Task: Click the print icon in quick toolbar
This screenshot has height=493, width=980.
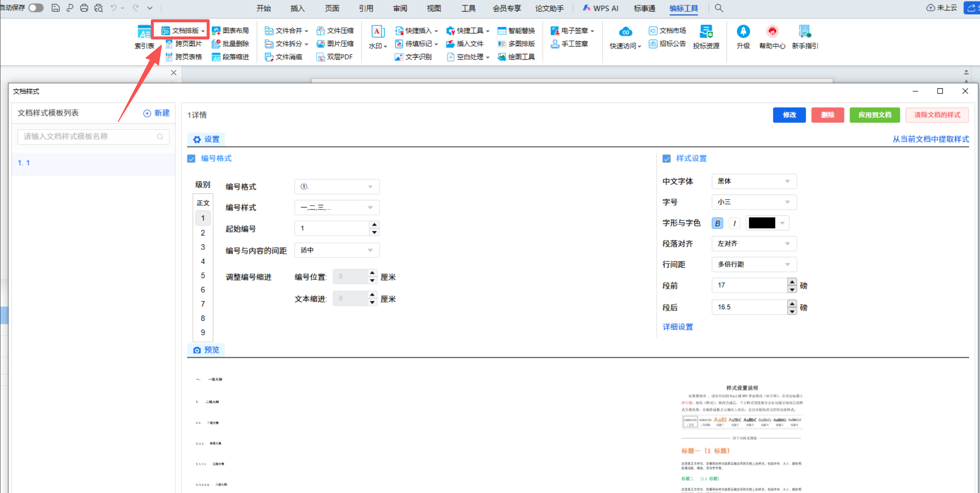Action: pos(84,8)
